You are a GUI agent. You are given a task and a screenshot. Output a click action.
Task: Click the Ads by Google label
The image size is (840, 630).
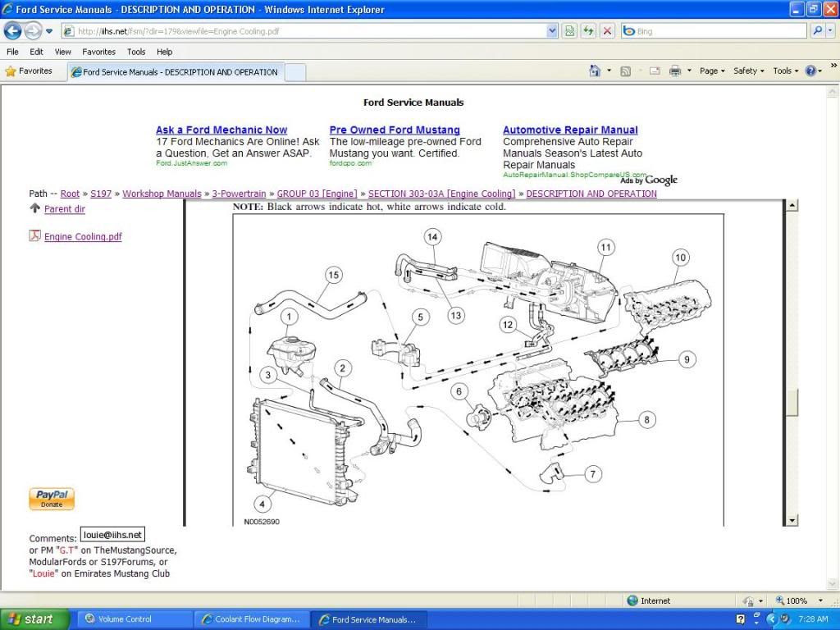(x=649, y=180)
